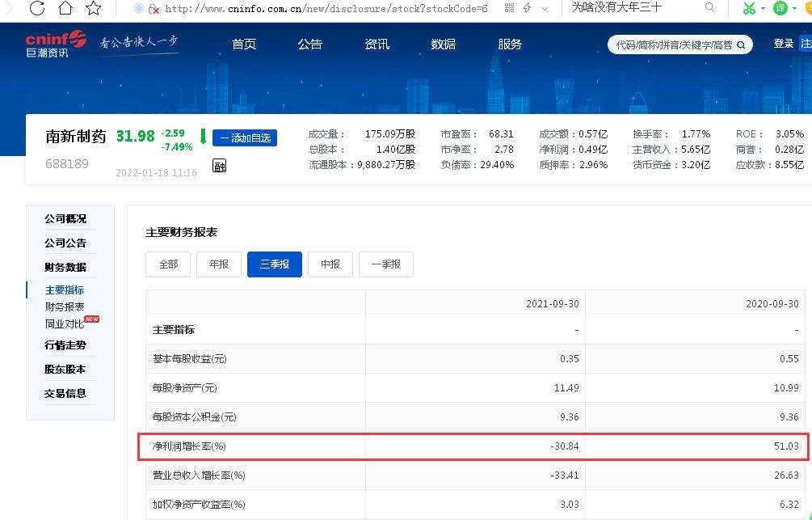This screenshot has height=520, width=812.
Task: Click the 融 margin trading icon
Action: point(220,166)
